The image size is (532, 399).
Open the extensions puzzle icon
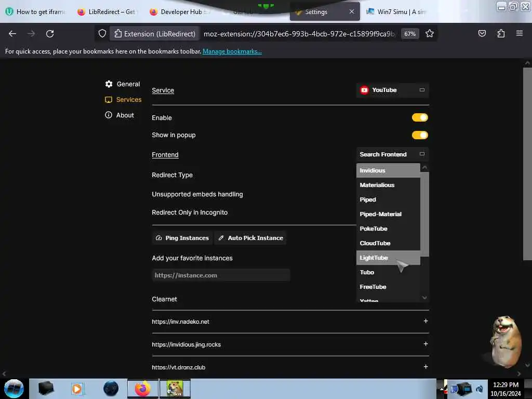[x=501, y=34]
